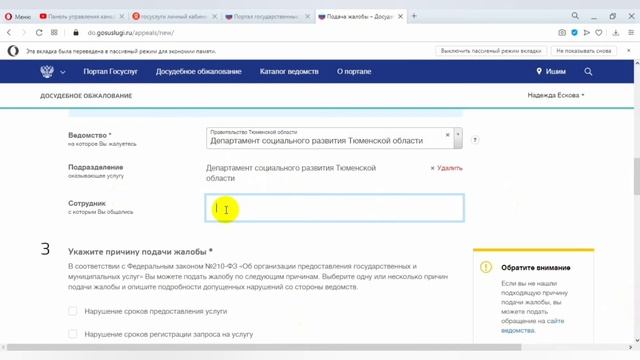Click ДОСУДЕБНОЕ ОБЖАЛОВАНИЕ section heading
The height and width of the screenshot is (360, 640).
pyautogui.click(x=86, y=96)
